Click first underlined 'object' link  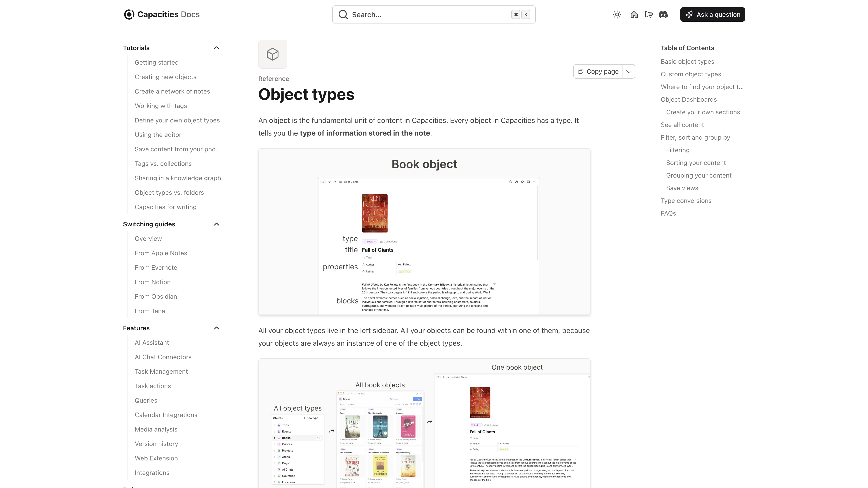click(x=279, y=121)
